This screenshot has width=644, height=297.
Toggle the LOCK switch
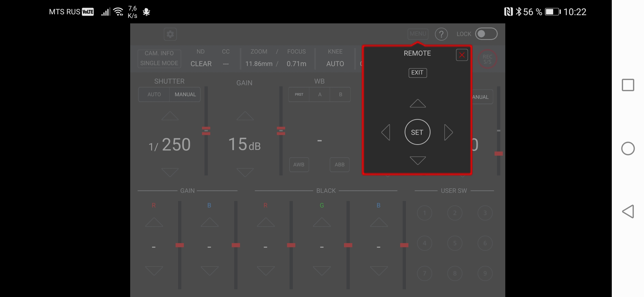pyautogui.click(x=486, y=34)
